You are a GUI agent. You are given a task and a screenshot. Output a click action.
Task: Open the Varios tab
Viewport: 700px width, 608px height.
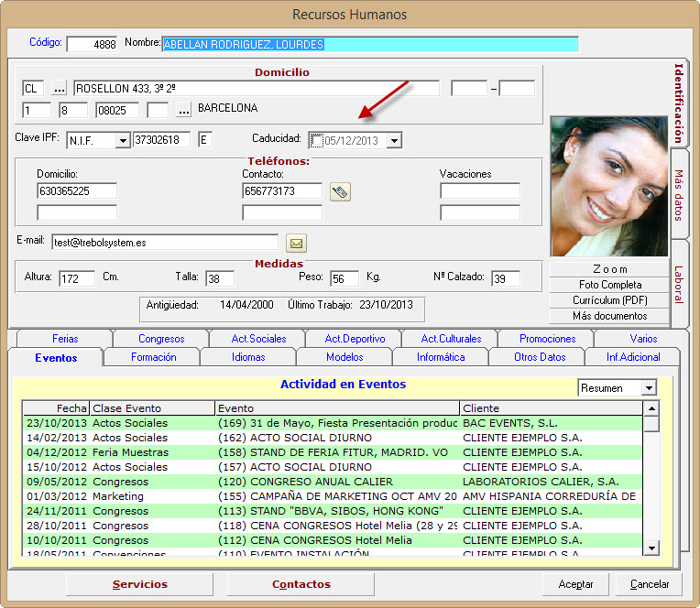(643, 339)
